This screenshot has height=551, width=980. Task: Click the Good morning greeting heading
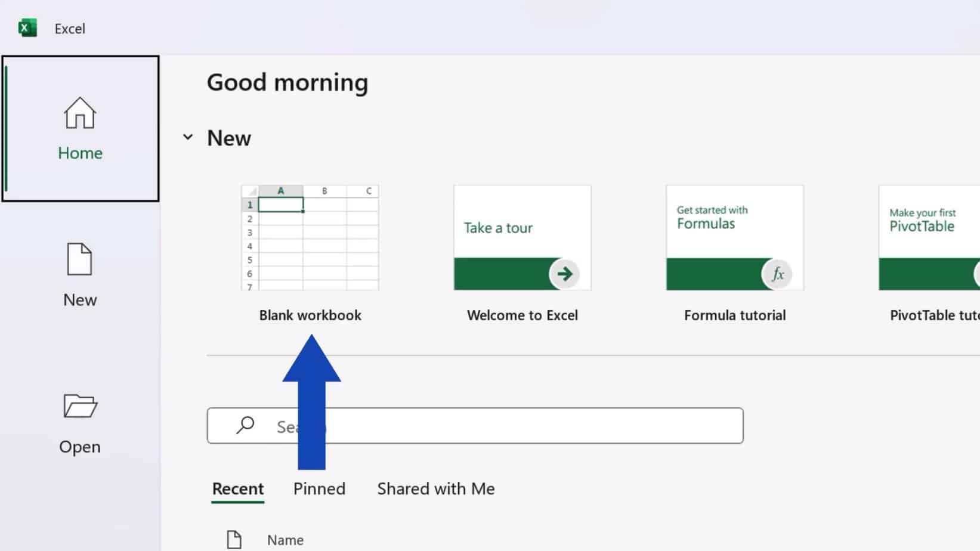click(x=287, y=82)
